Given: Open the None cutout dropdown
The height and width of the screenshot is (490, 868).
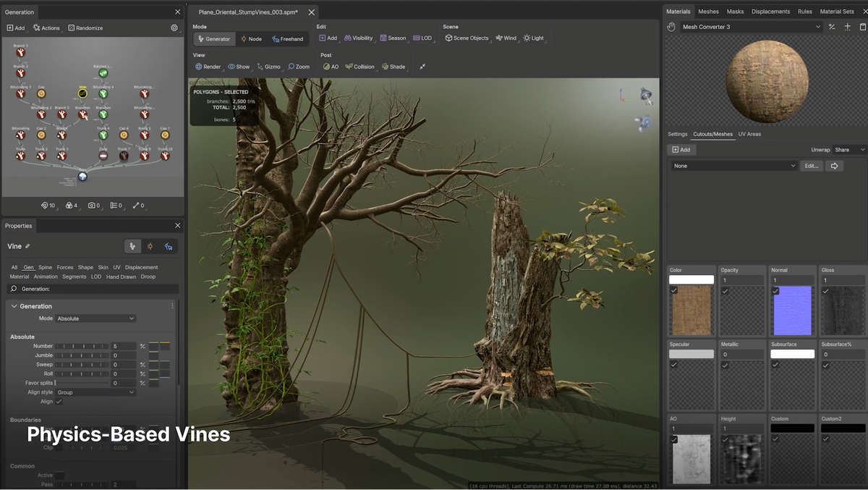Looking at the screenshot, I should (x=733, y=166).
